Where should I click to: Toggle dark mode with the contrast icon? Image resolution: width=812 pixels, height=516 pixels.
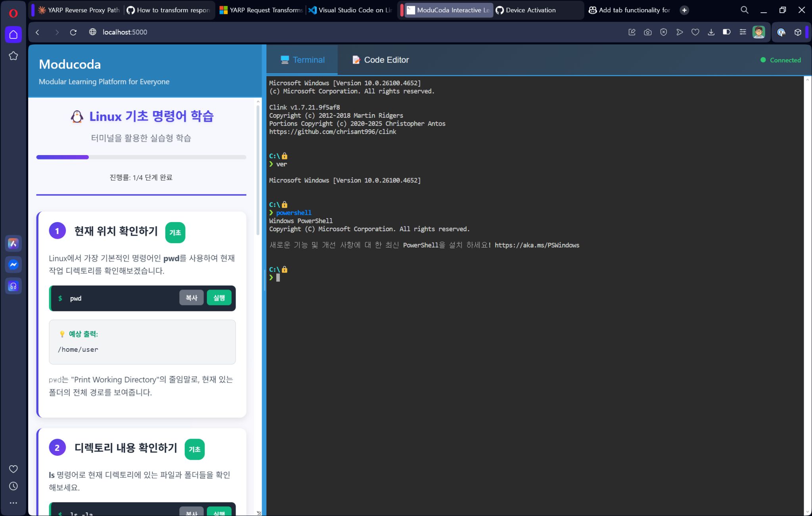click(x=727, y=32)
